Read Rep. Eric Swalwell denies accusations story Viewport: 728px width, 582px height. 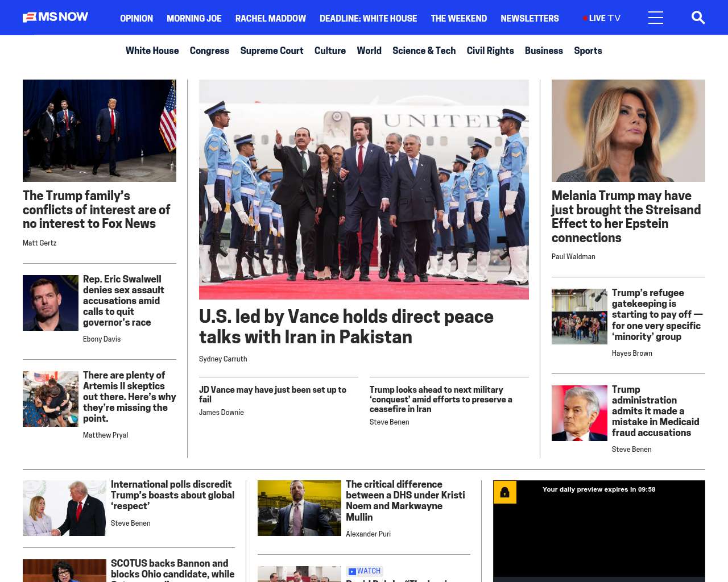(x=123, y=301)
